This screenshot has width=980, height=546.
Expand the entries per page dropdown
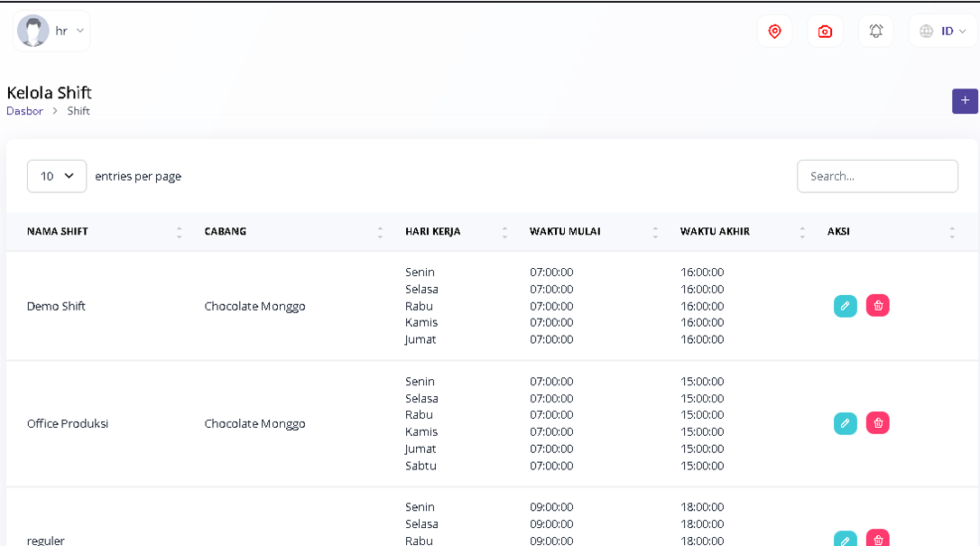(57, 176)
